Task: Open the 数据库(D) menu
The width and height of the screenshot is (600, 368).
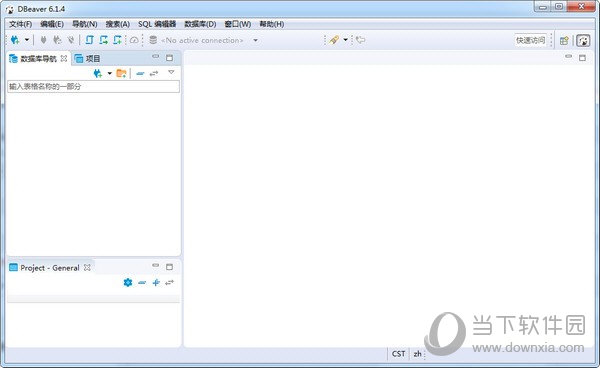Action: coord(200,24)
